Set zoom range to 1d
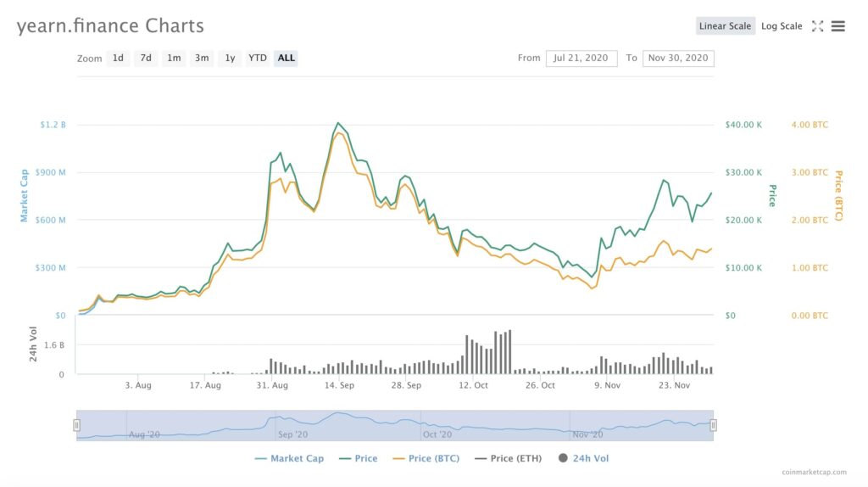The height and width of the screenshot is (487, 868). (118, 59)
